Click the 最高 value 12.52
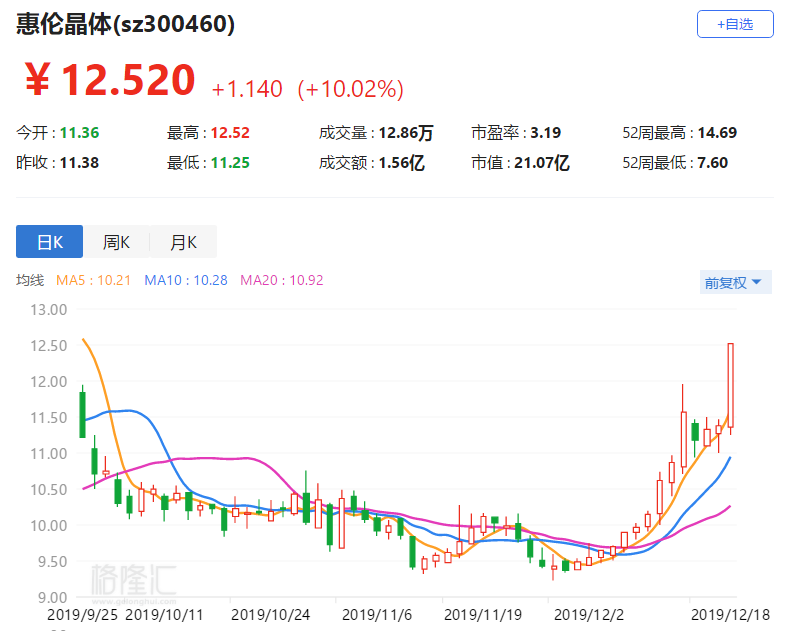806x631 pixels. click(x=230, y=133)
